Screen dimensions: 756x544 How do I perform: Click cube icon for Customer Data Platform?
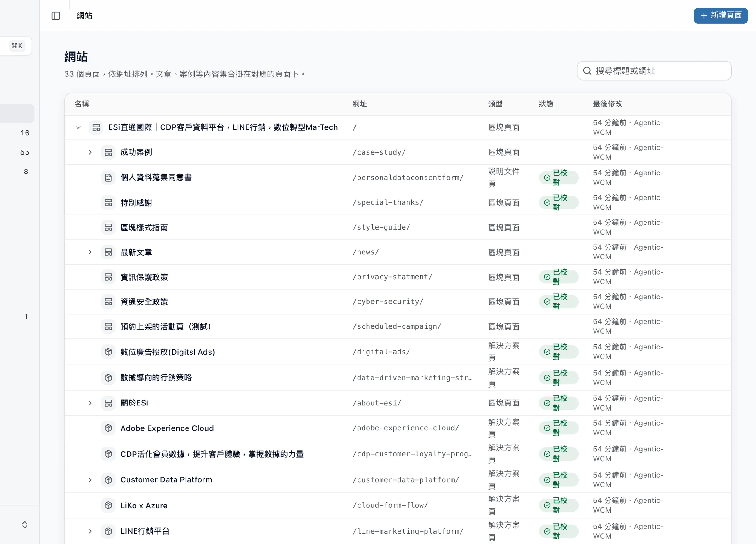108,480
